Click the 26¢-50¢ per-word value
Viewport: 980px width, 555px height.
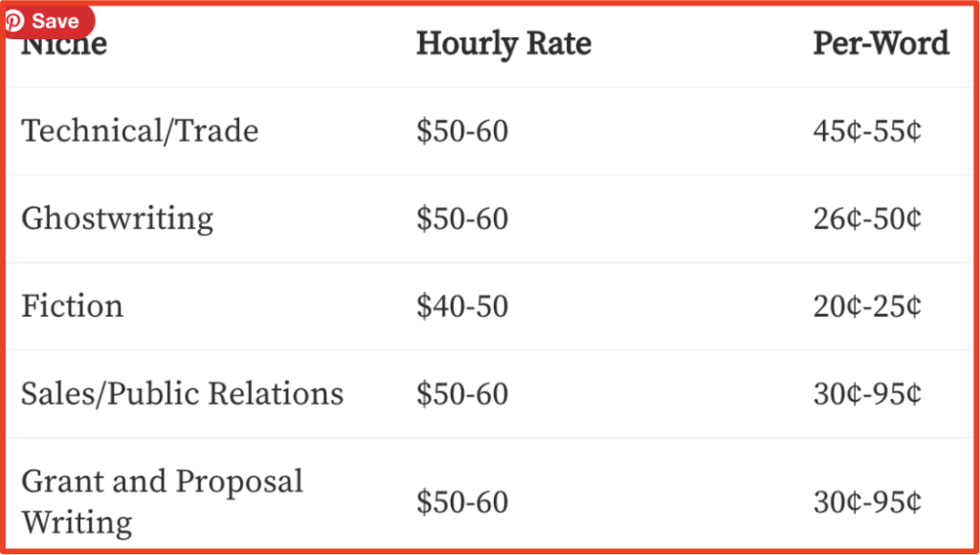[x=867, y=219]
